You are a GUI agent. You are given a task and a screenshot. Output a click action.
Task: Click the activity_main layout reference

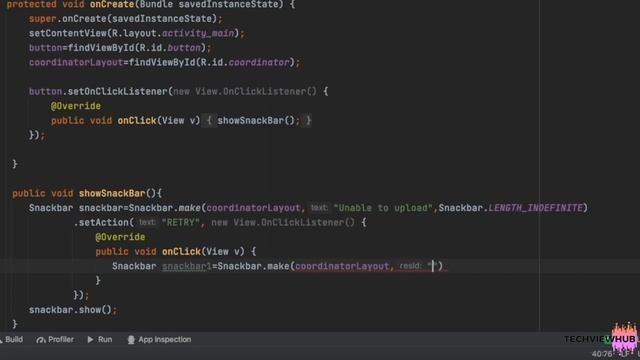[198, 33]
